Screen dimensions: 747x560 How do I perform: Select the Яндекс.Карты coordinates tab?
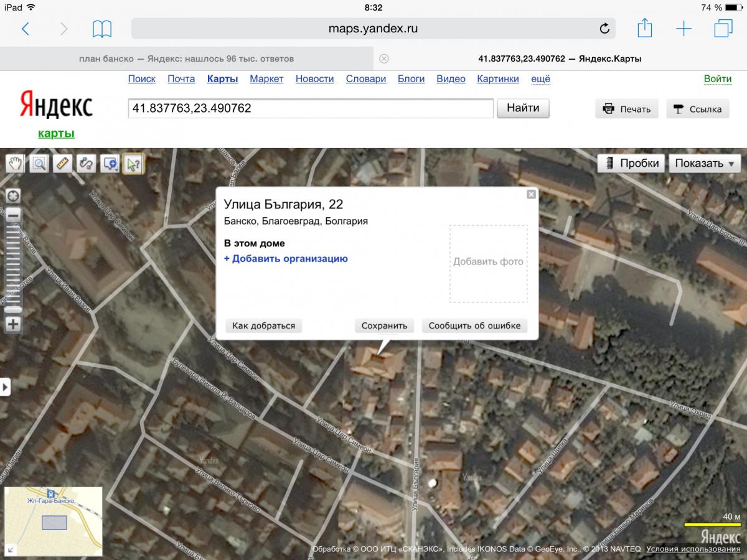560,58
